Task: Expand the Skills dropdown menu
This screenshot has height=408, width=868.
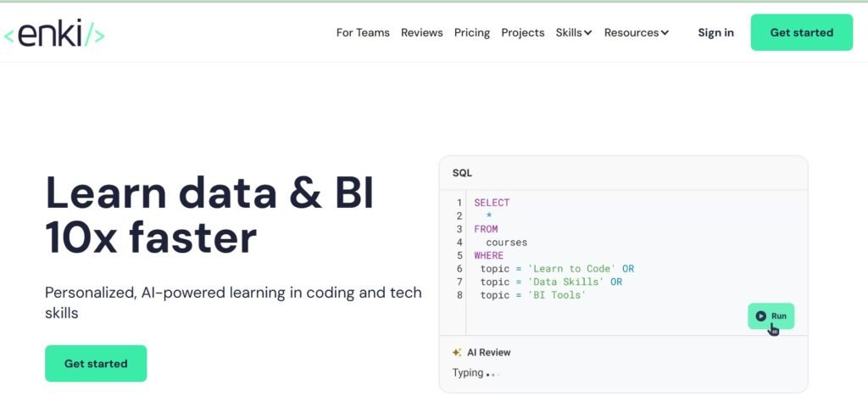Action: [x=574, y=33]
